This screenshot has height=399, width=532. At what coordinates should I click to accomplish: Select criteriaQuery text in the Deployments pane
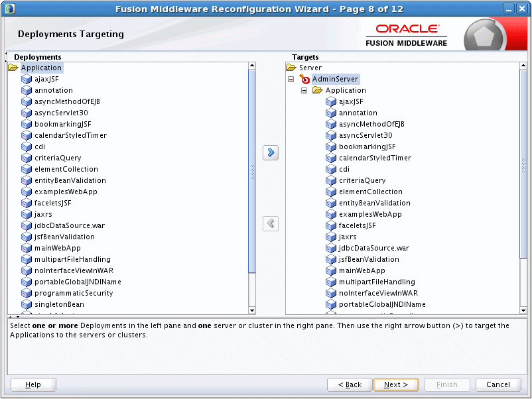tap(58, 158)
